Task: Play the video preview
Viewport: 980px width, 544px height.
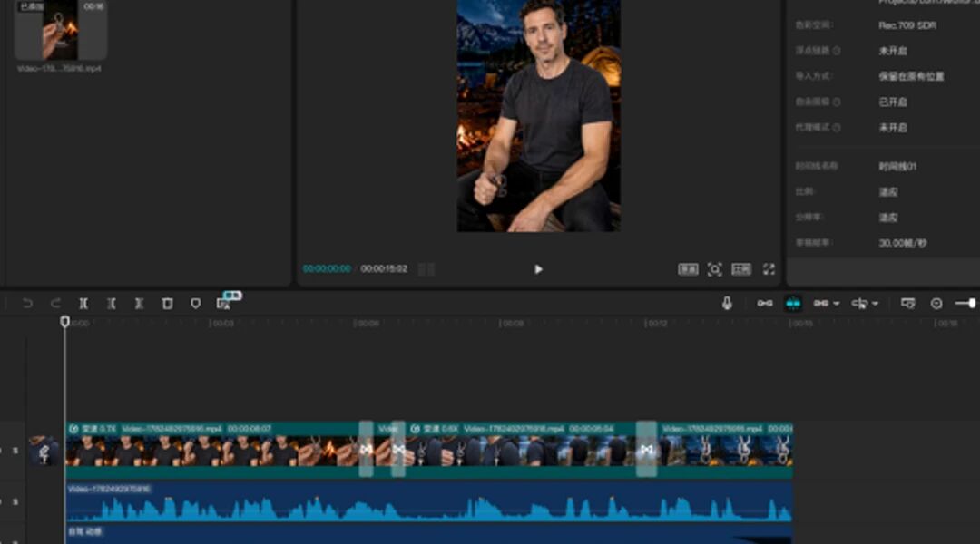Action: point(538,269)
